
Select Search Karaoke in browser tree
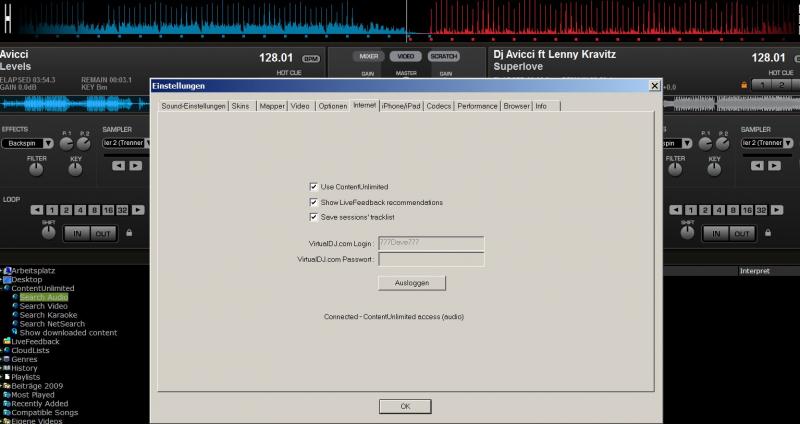click(x=48, y=315)
